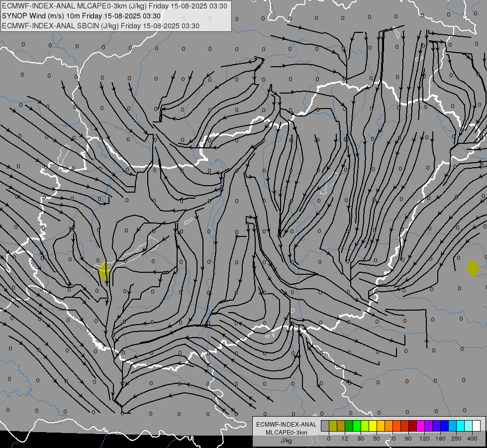Click the olive diamond marker near the lake

(x=104, y=271)
